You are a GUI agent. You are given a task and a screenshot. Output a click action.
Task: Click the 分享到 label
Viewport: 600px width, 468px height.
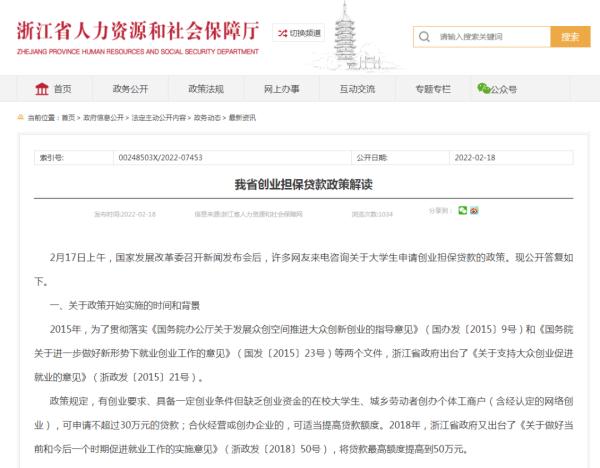pos(440,210)
